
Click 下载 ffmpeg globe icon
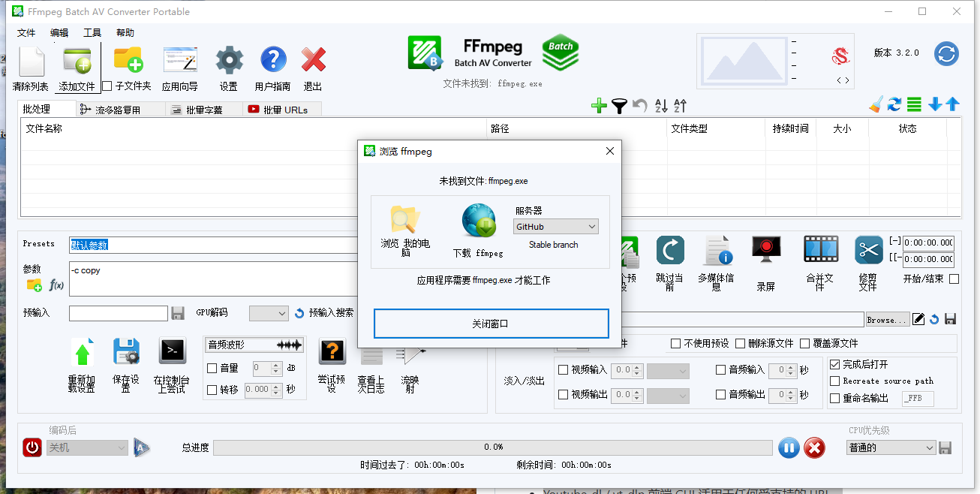478,220
